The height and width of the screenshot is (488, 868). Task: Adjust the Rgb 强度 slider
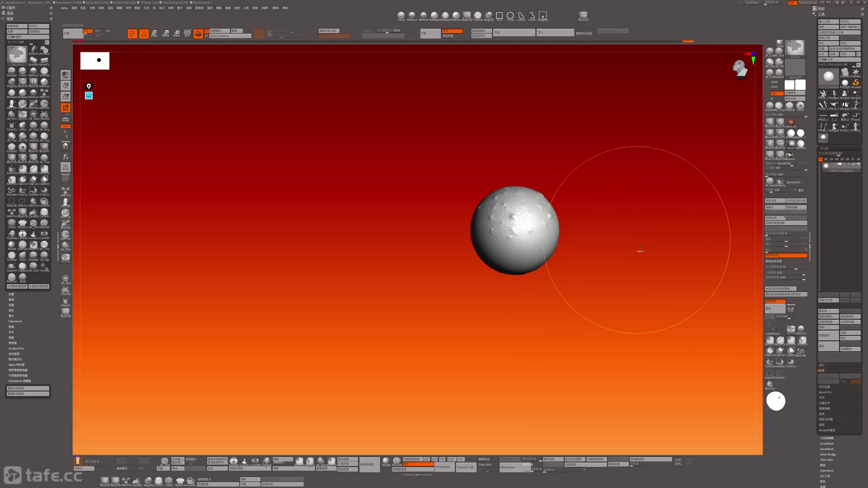pos(786,115)
